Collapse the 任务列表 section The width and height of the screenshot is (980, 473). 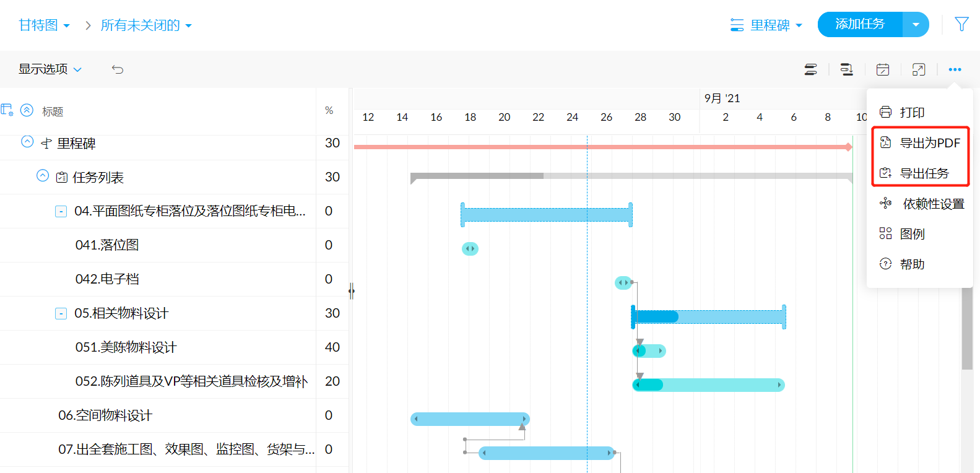[43, 176]
